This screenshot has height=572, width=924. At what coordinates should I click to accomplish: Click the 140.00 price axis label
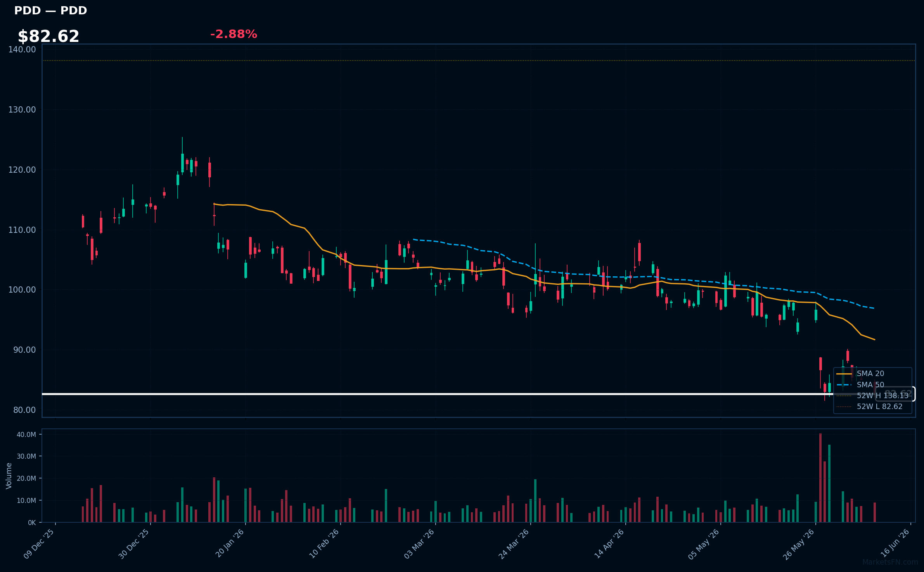click(x=22, y=49)
